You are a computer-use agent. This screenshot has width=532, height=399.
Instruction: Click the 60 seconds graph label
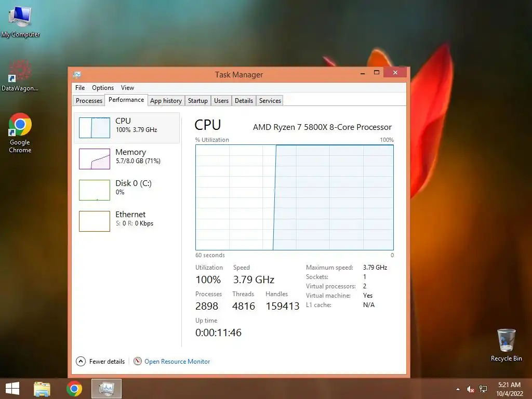point(210,255)
